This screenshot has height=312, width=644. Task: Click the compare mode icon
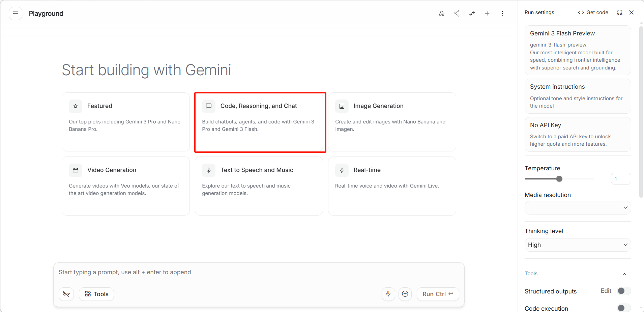coord(472,13)
